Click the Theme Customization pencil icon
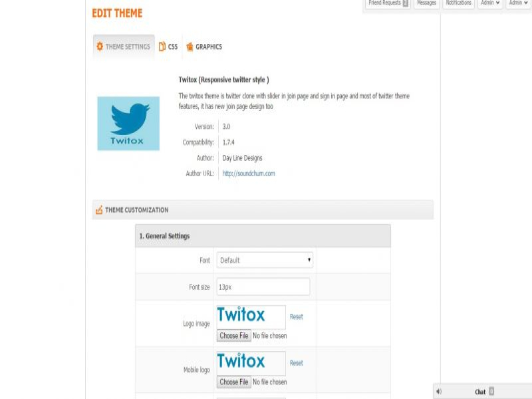 pyautogui.click(x=99, y=210)
